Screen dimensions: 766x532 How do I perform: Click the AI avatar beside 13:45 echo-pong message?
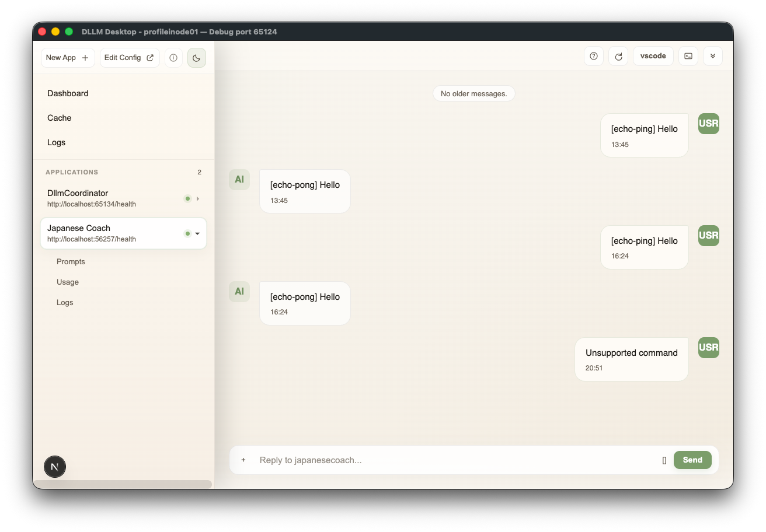click(239, 180)
